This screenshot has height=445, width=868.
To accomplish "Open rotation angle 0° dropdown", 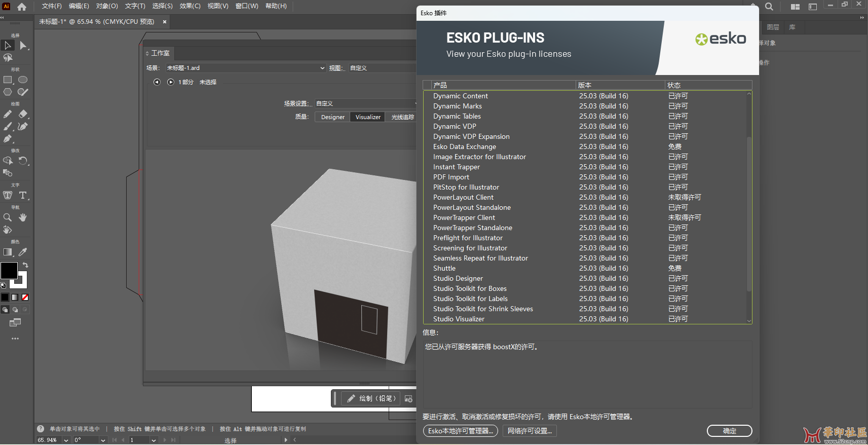I will (x=103, y=440).
